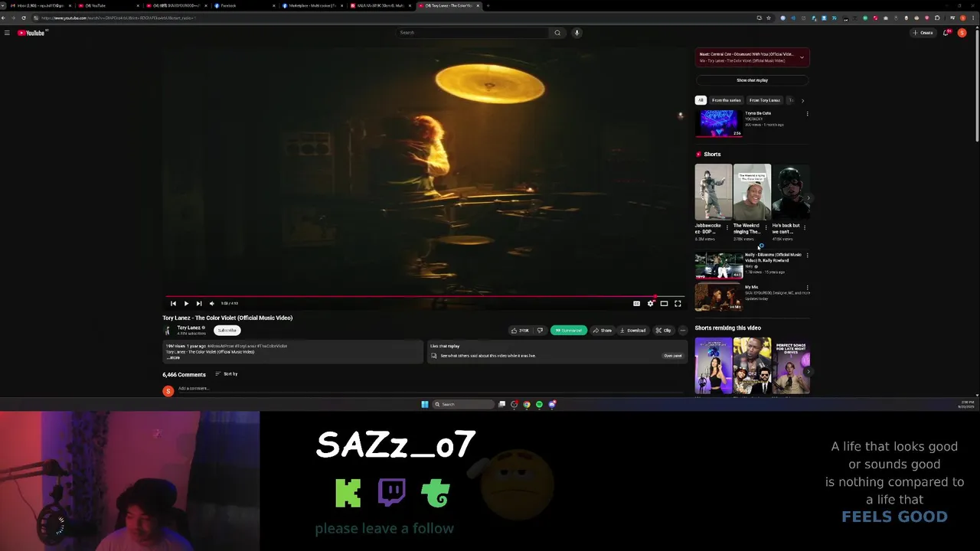The image size is (980, 551).
Task: Bookmark the page with the star icon
Action: coord(768,18)
